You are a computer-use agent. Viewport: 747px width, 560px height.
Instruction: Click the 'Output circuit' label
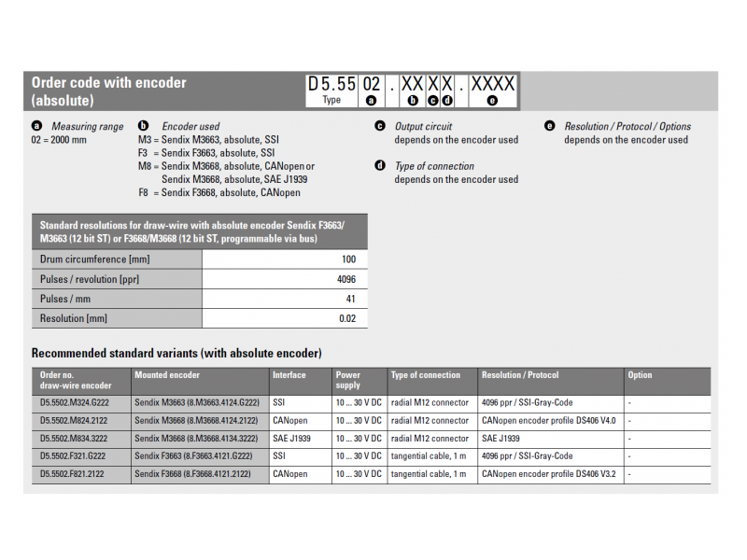coord(423,126)
